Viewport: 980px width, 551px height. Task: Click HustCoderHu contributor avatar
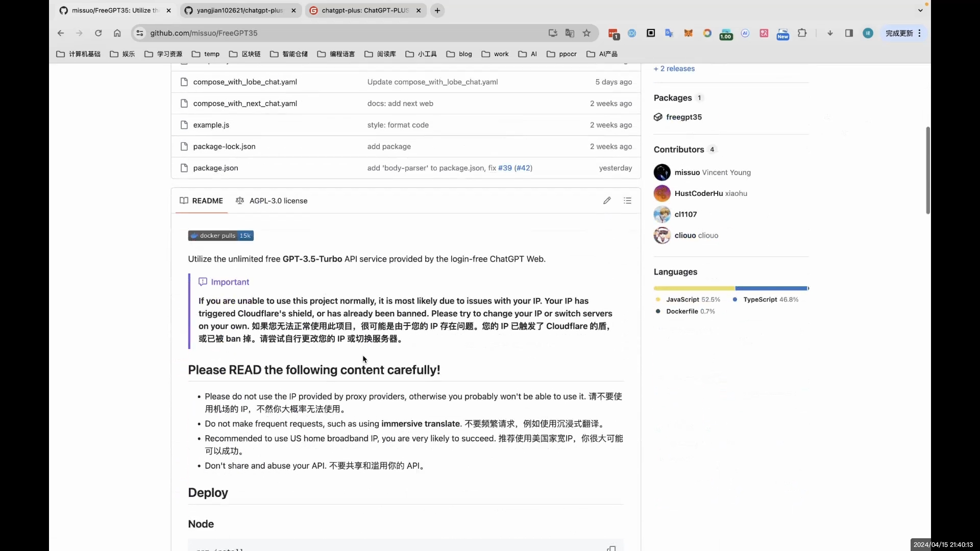pyautogui.click(x=662, y=193)
